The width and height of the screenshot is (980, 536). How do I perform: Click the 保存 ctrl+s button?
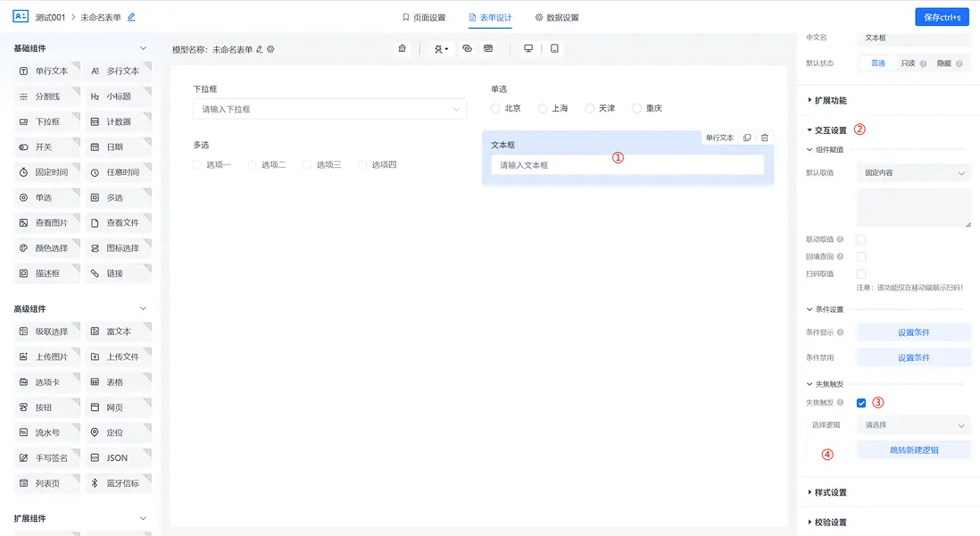[942, 16]
